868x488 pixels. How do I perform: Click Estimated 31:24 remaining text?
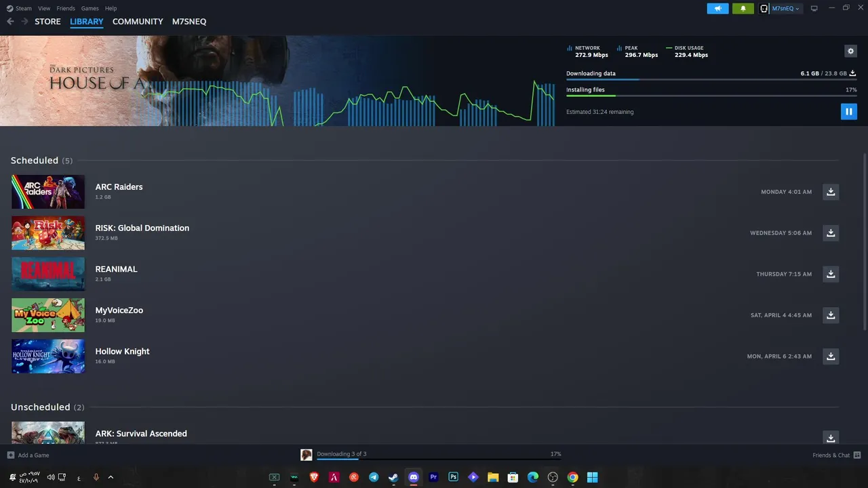pos(599,112)
